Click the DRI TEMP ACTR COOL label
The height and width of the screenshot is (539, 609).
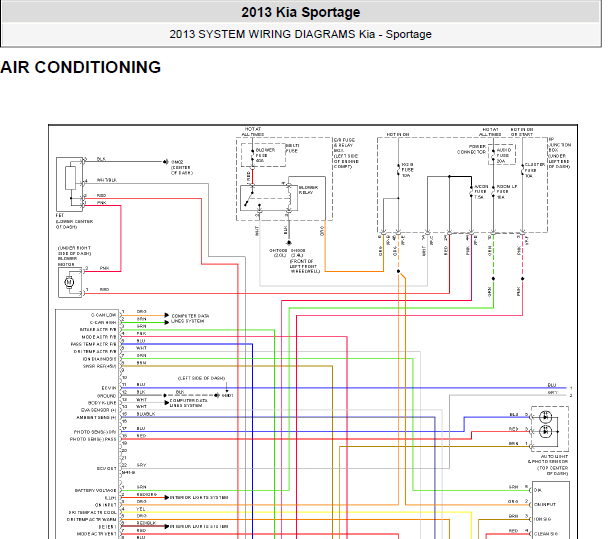(92, 512)
